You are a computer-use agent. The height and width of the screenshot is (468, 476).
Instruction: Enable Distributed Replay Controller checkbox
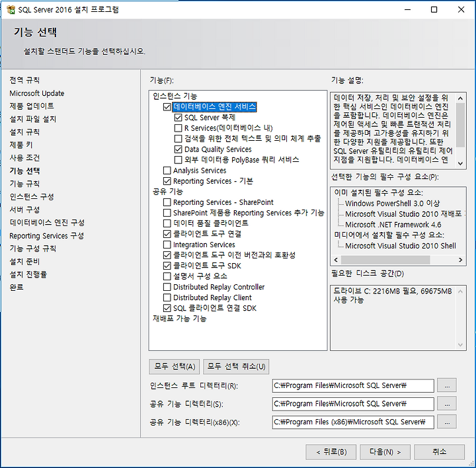167,287
